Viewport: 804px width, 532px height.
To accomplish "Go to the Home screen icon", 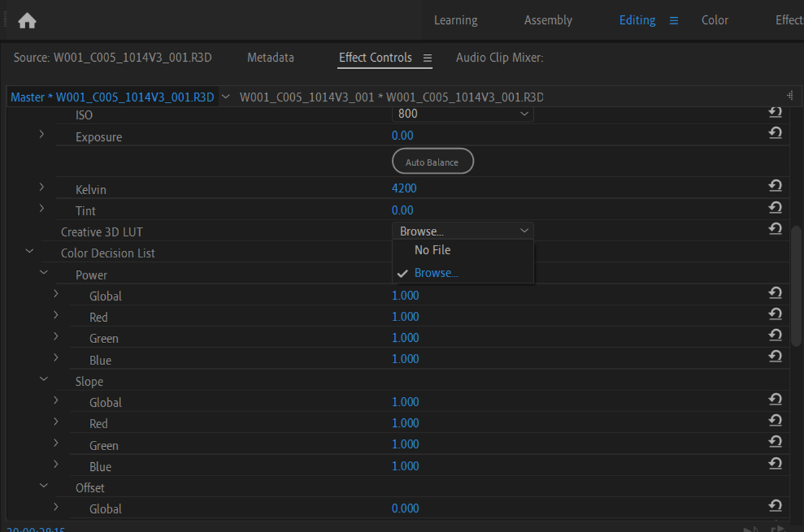I will tap(27, 21).
